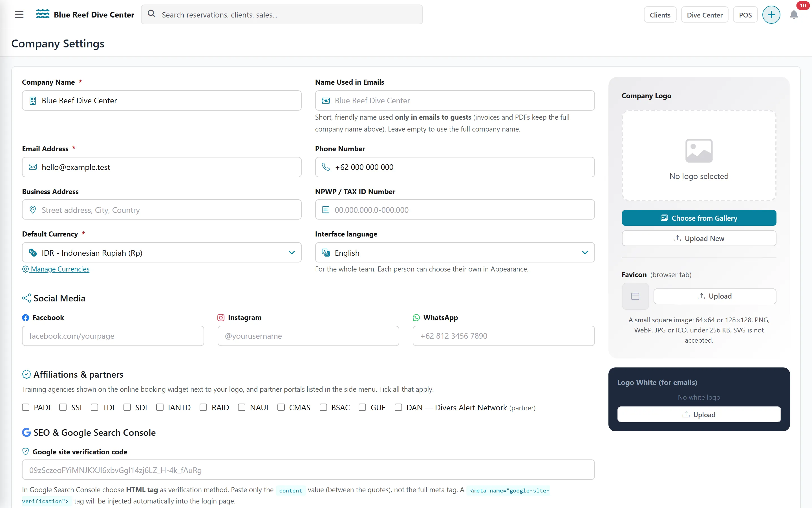Click the Affiliations verified badge icon
This screenshot has height=508, width=812.
coord(27,374)
